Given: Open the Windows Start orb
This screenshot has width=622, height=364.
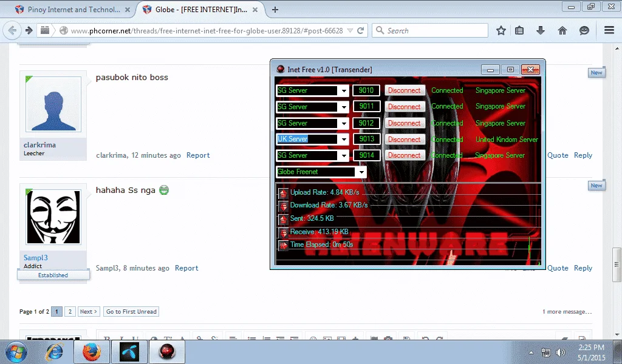Looking at the screenshot, I should [x=16, y=352].
